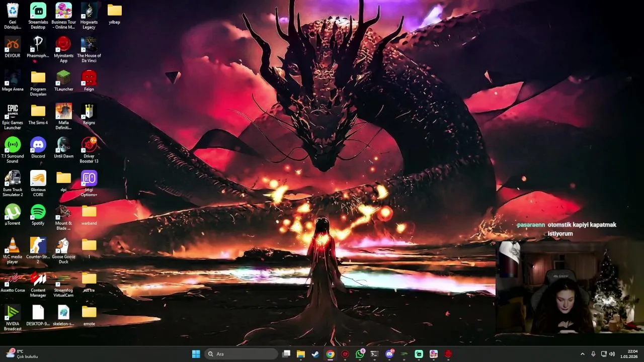This screenshot has height=362, width=644.
Task: Select the Goose Goose Duck icon
Action: [63, 251]
